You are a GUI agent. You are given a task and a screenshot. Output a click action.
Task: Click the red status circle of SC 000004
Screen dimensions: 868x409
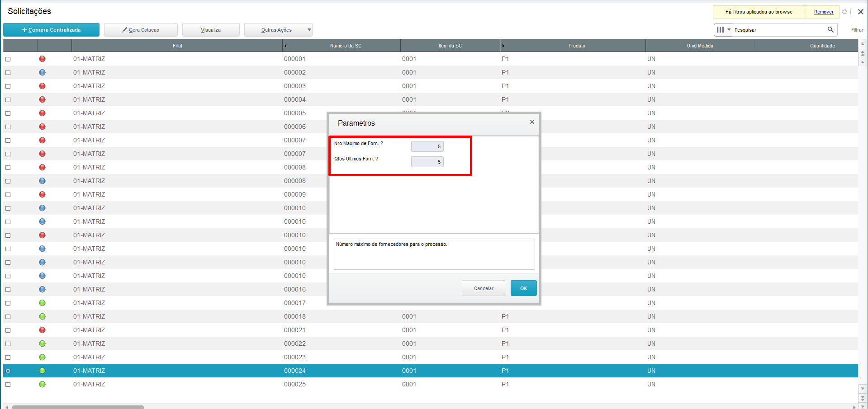tap(42, 99)
